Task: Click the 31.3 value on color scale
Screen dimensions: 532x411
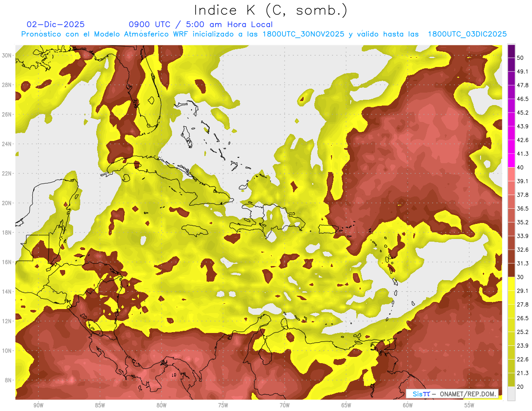Action: 523,263
